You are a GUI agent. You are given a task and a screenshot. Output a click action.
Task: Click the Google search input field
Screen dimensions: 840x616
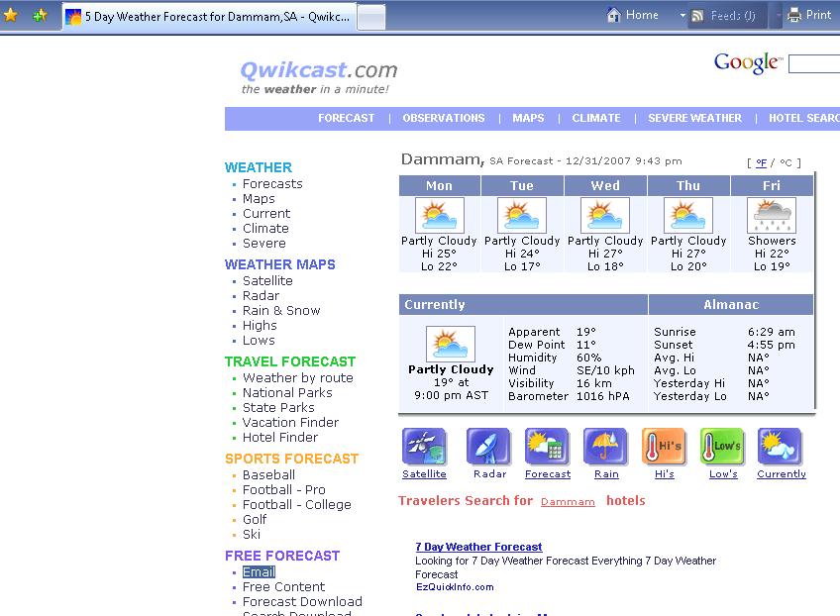pos(814,63)
